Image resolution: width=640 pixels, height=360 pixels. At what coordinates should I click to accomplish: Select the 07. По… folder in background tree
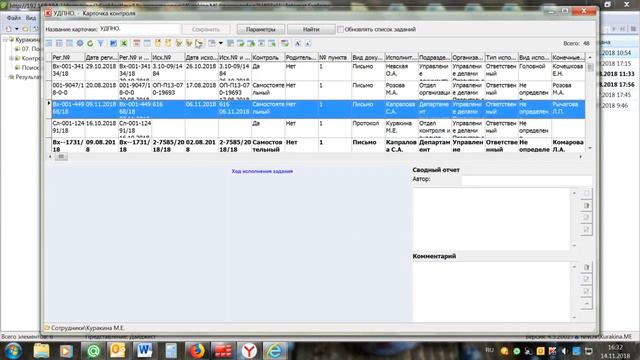click(31, 49)
